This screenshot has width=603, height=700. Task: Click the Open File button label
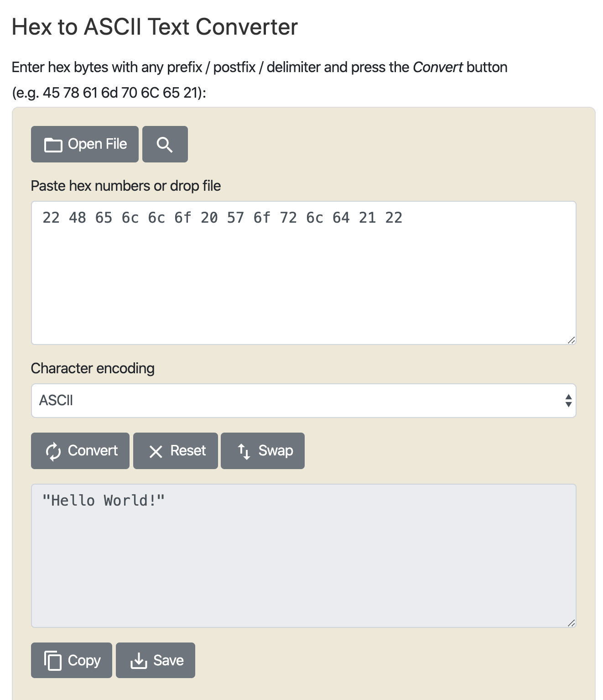tap(97, 144)
